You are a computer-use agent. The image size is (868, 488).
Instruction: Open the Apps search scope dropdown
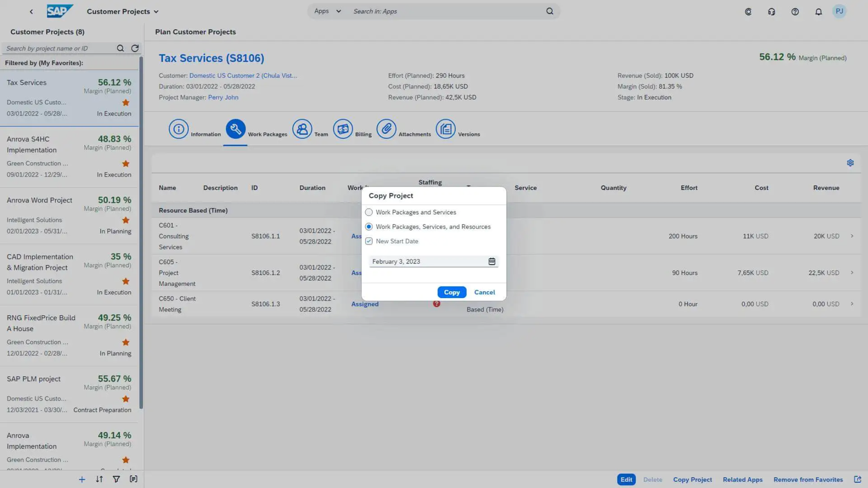328,11
